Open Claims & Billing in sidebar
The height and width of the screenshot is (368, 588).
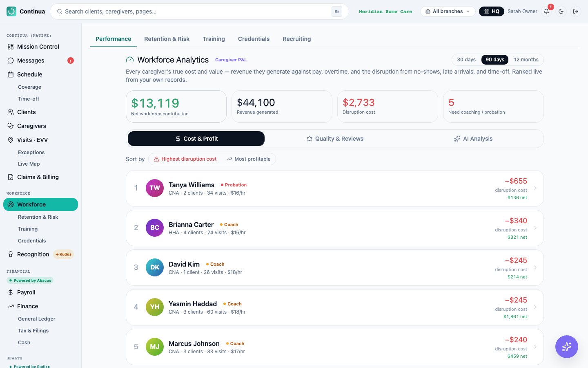coord(40,177)
